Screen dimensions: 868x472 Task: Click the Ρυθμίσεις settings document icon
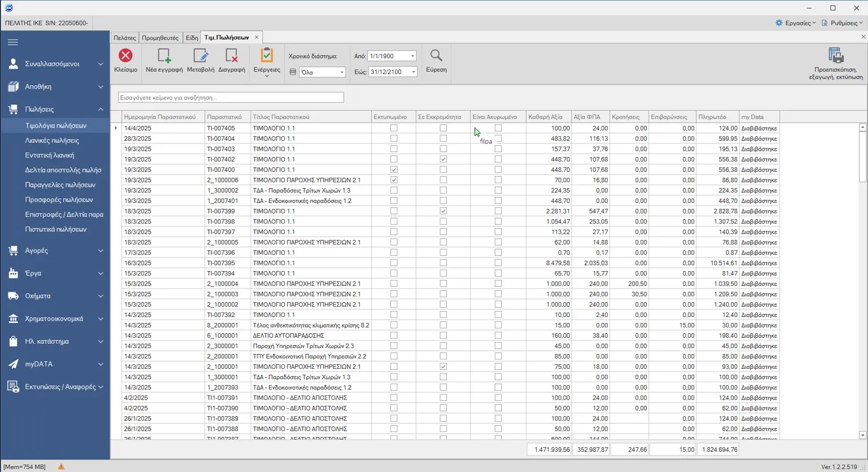click(x=824, y=23)
